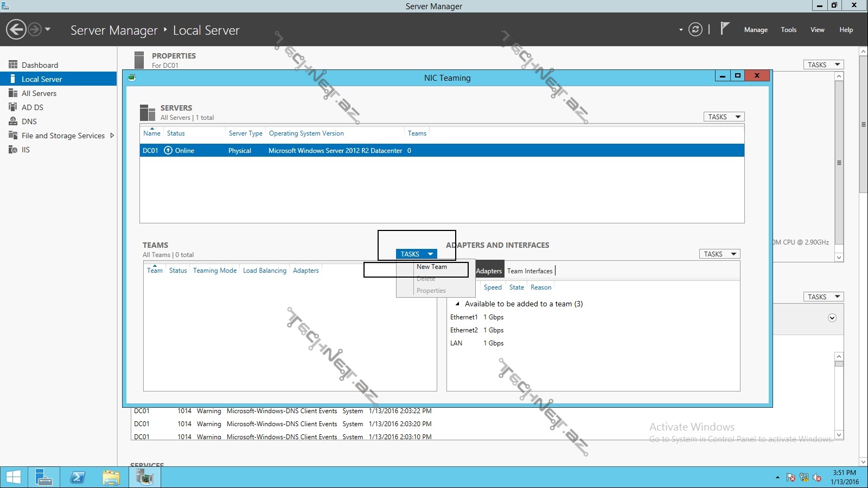Screen dimensions: 868x488
Task: Open File Explorer from the taskbar
Action: point(111,477)
